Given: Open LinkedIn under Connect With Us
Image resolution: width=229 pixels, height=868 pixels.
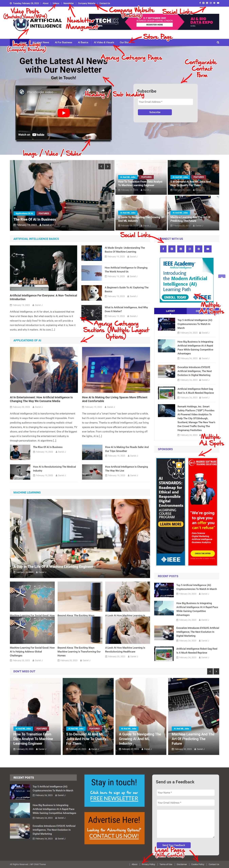Looking at the screenshot, I should 181,249.
